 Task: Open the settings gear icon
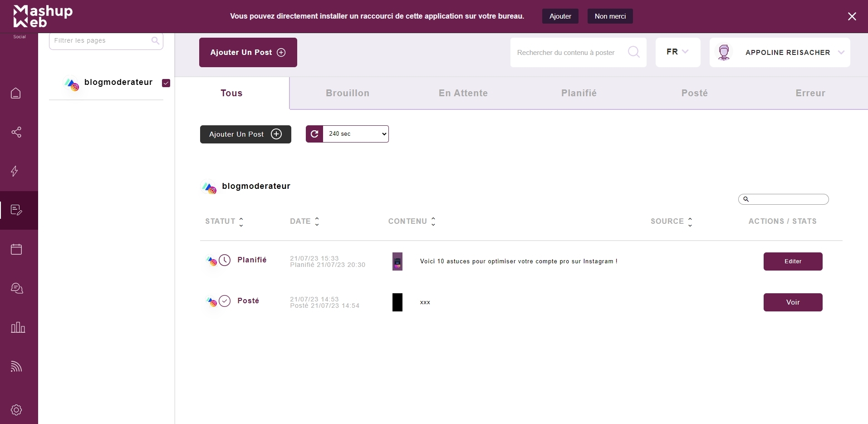tap(16, 409)
